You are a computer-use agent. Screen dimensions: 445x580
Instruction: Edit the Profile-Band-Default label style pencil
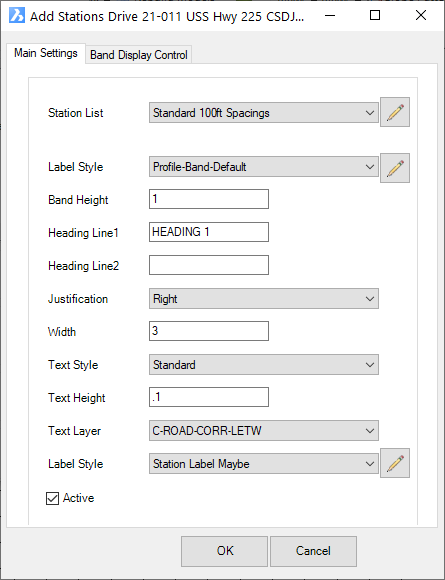(x=395, y=168)
